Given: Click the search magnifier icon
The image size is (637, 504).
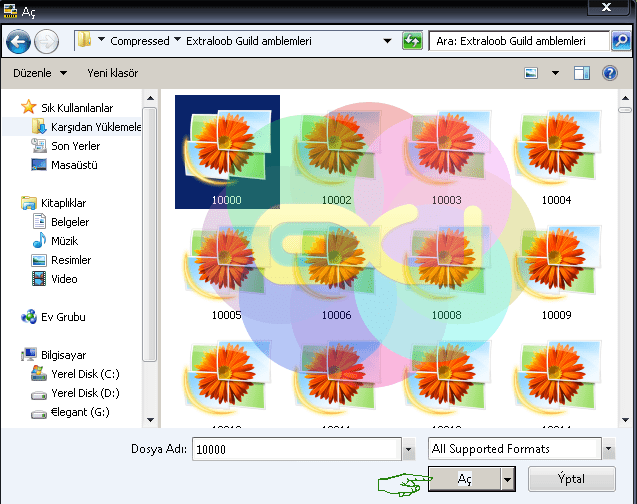Looking at the screenshot, I should click(x=621, y=41).
